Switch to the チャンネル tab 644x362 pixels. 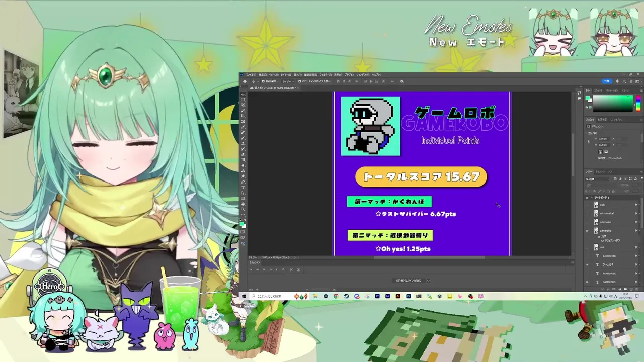coord(600,172)
